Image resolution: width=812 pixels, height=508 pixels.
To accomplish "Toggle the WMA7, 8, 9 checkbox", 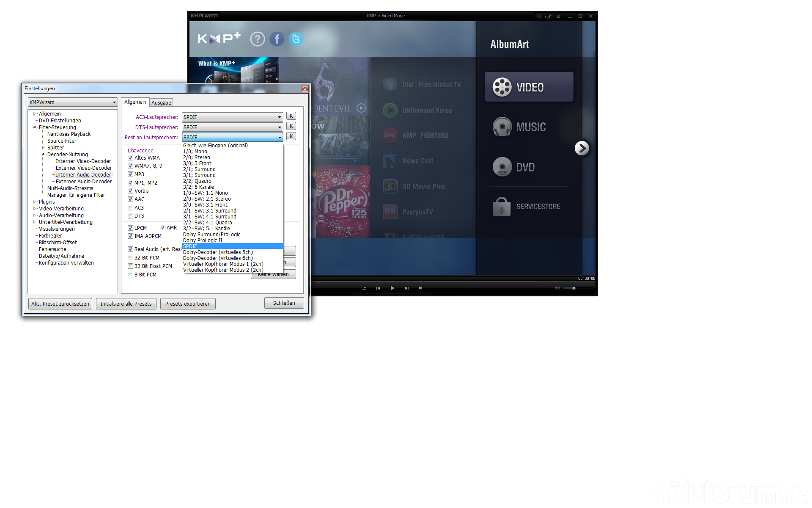I will click(x=130, y=166).
